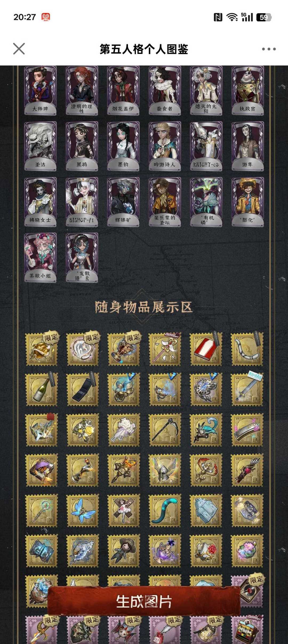The height and width of the screenshot is (644, 288).
Task: Click the champagne bottle accessory stamp
Action: pyautogui.click(x=41, y=389)
